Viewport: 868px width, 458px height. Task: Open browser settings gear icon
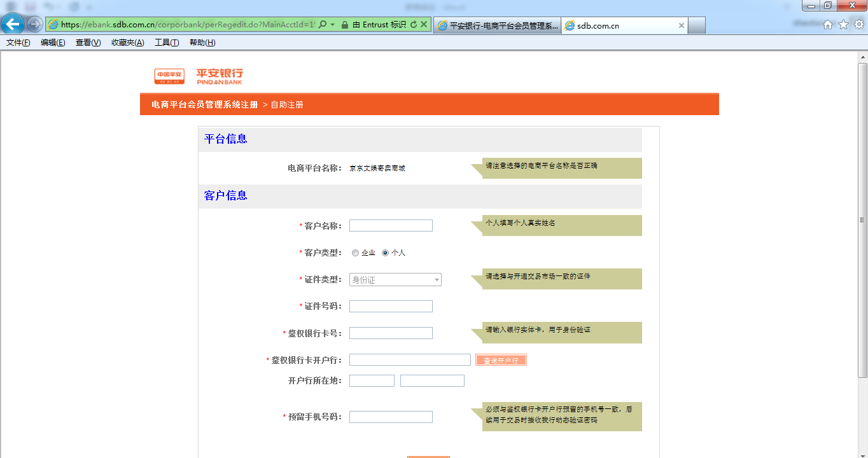[858, 25]
